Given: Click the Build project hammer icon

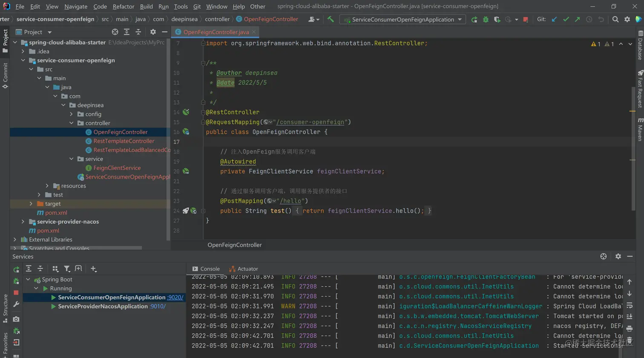Looking at the screenshot, I should coord(331,19).
